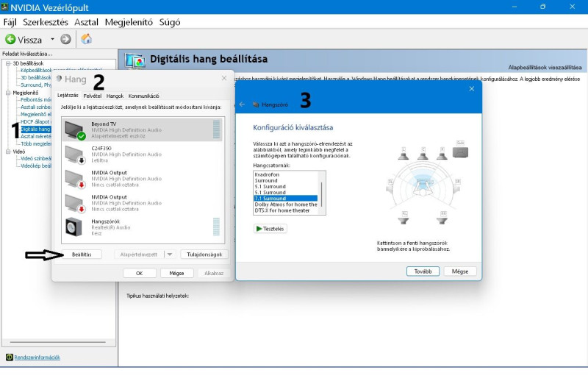Viewport: 588px width, 384px height.
Task: Switch to Lejátszás tab in Hang dialog
Action: click(68, 96)
